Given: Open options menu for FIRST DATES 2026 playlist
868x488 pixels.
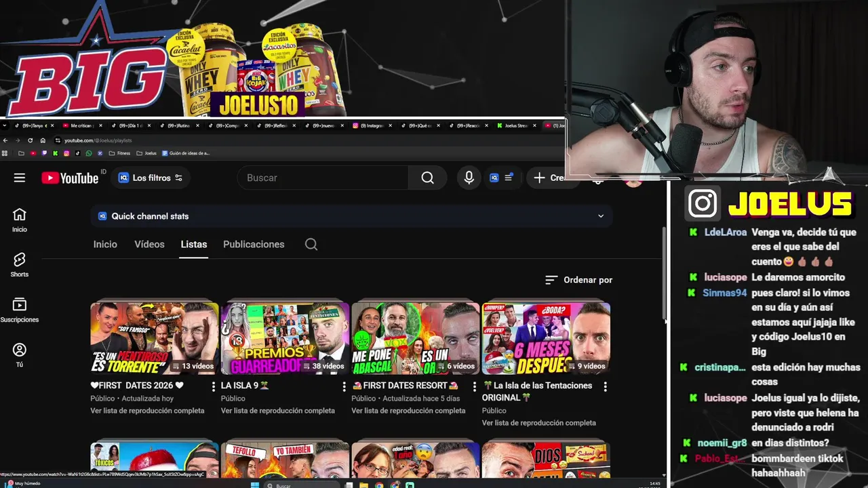Looking at the screenshot, I should pyautogui.click(x=214, y=386).
